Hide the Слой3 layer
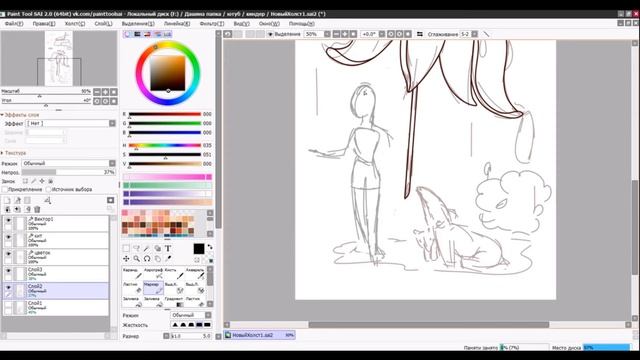The image size is (640, 360). 8,271
